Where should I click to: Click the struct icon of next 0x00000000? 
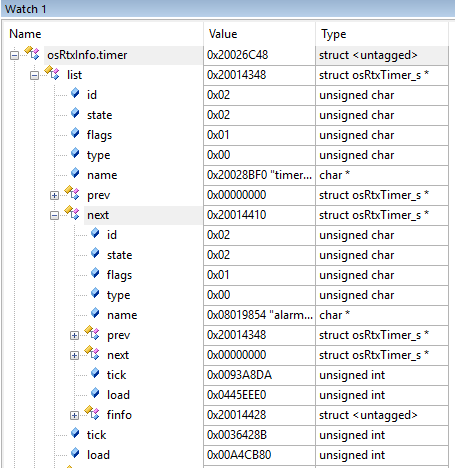[x=92, y=353]
